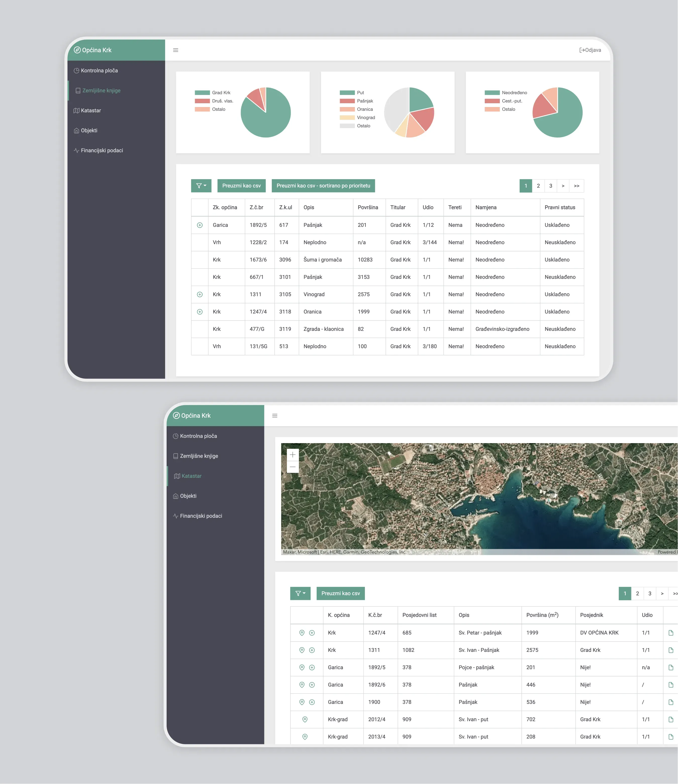Click hamburger menu icon in top dashboard
Viewport: 678px width, 784px height.
tap(176, 50)
